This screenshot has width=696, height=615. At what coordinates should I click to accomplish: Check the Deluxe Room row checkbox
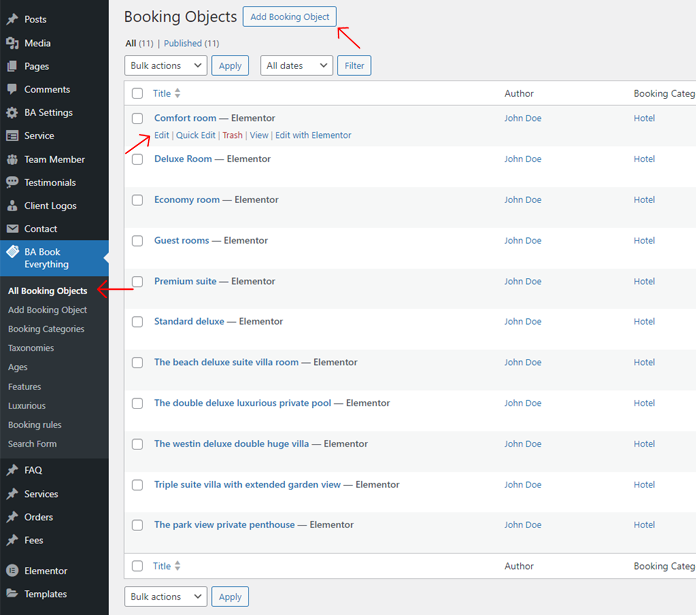pyautogui.click(x=138, y=159)
